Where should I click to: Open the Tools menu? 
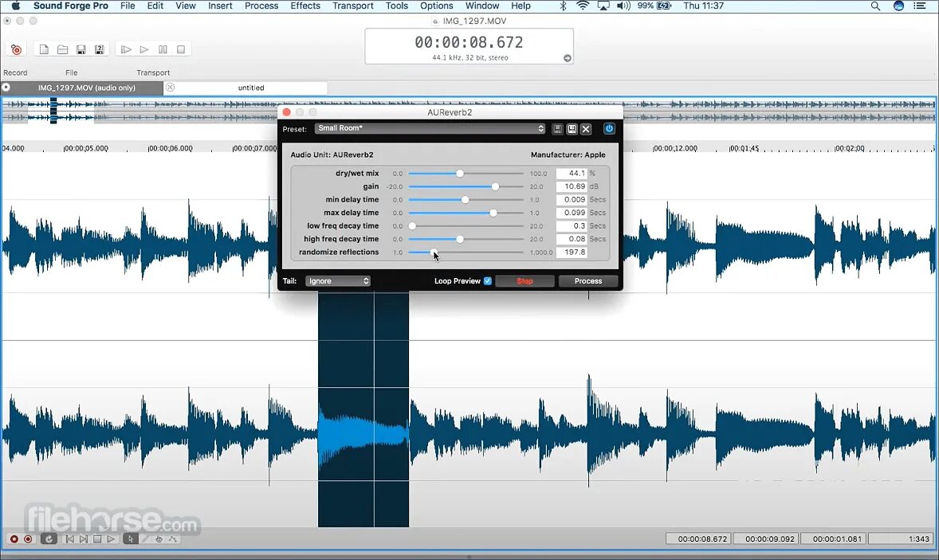click(x=396, y=6)
